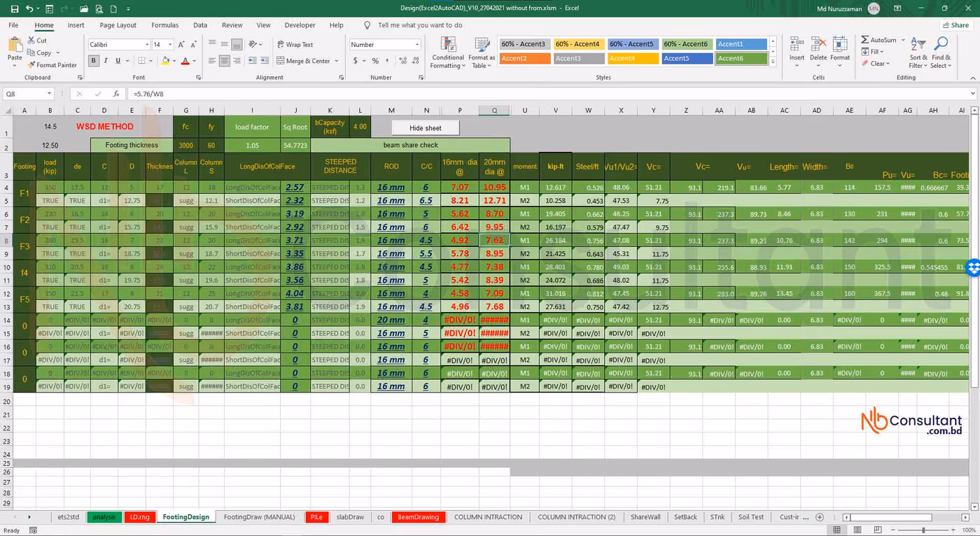Open the Sort & Filter menu
Screen dimensions: 980x536
918,52
